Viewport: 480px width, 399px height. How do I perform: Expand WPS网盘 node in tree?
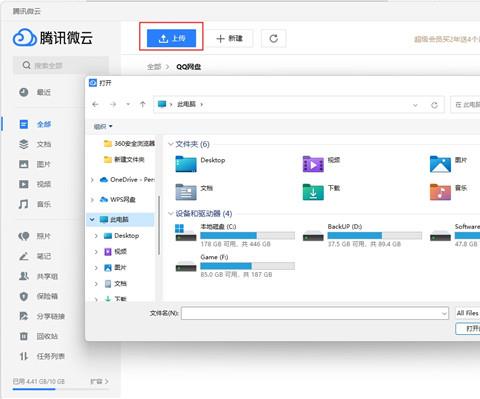[92, 200]
